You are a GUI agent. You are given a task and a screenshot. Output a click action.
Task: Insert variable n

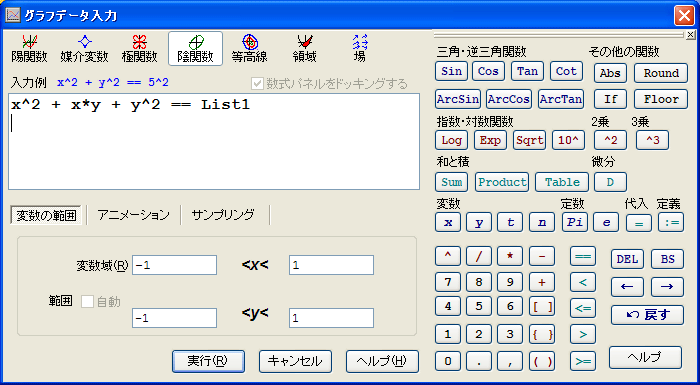[x=542, y=222]
